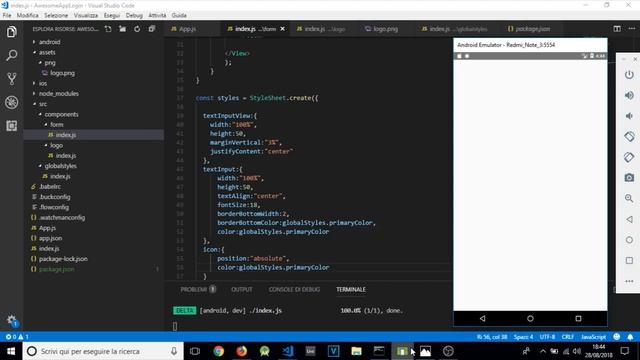Open the status bar notifications bell
The width and height of the screenshot is (640, 360).
(x=630, y=337)
